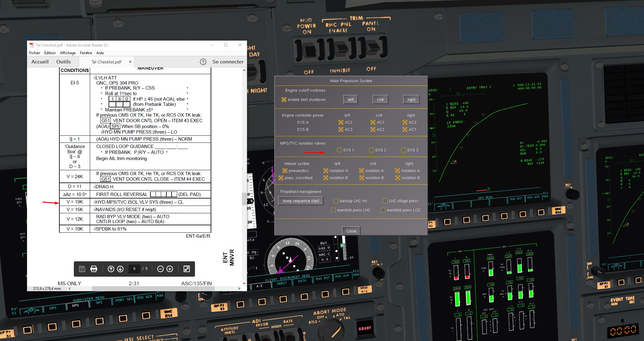Open the Edition menu
The width and height of the screenshot is (644, 341).
click(50, 53)
